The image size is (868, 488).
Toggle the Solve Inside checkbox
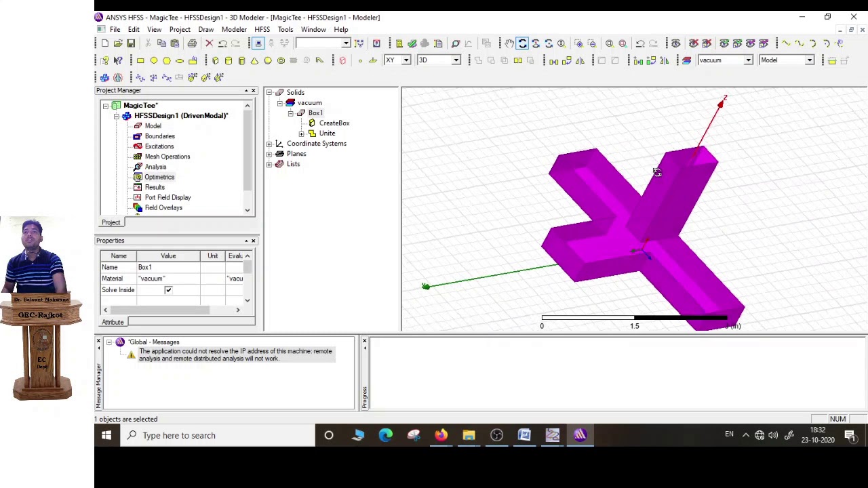click(168, 290)
